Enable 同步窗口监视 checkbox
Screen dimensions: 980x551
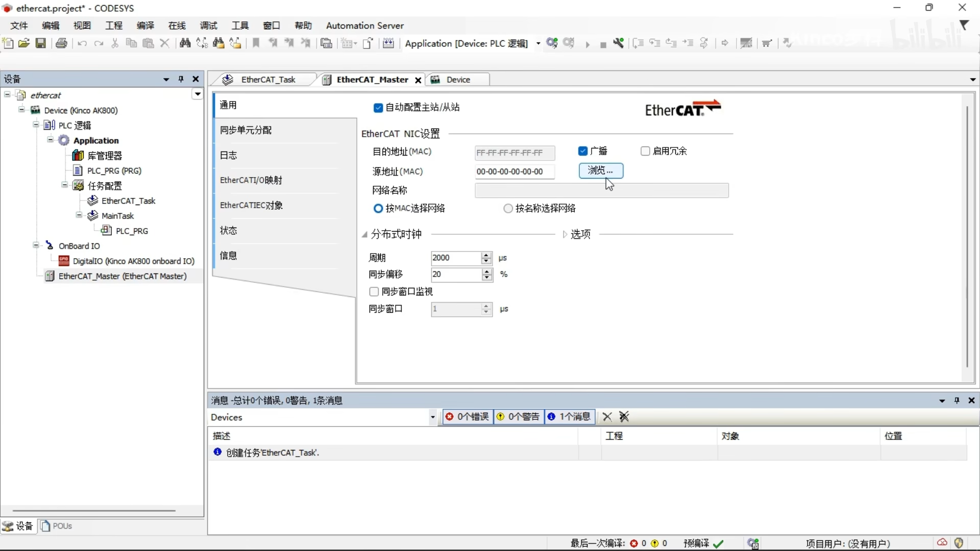tap(374, 291)
